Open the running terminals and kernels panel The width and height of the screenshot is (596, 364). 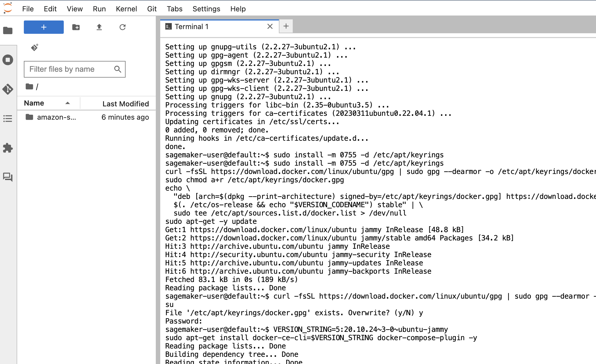click(8, 60)
